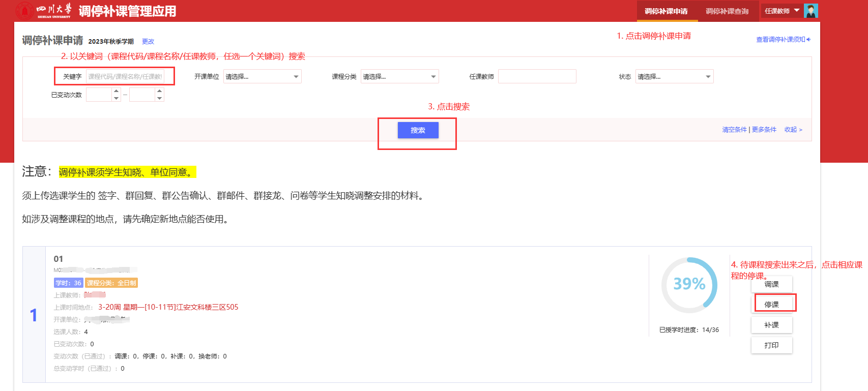Increase the first 已变动次数 value with up arrow
Screen dimensions: 868x391
pos(117,91)
